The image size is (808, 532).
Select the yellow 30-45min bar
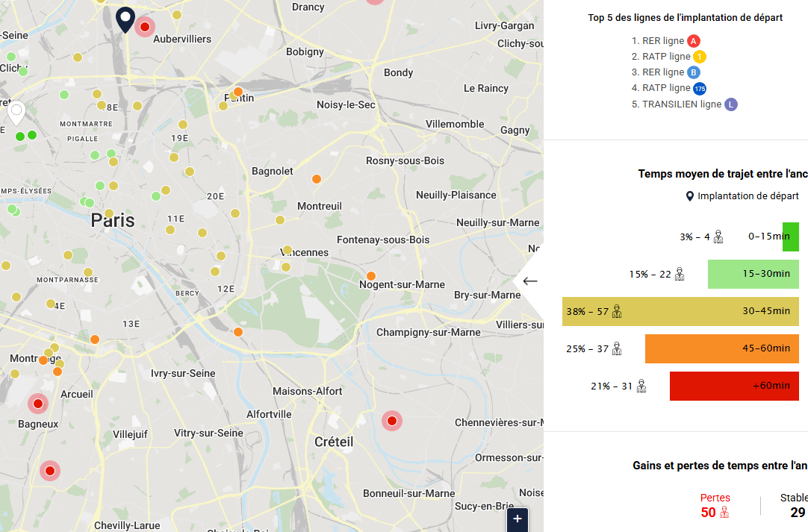680,311
